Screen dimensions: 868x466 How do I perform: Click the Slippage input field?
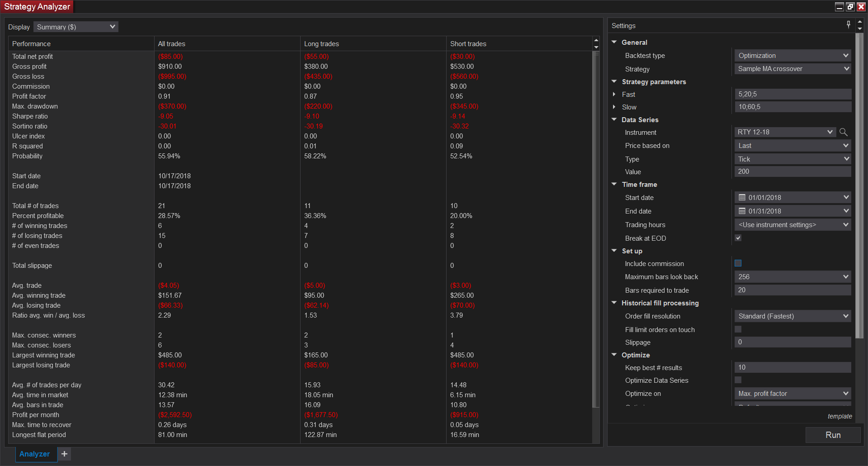[x=793, y=342]
